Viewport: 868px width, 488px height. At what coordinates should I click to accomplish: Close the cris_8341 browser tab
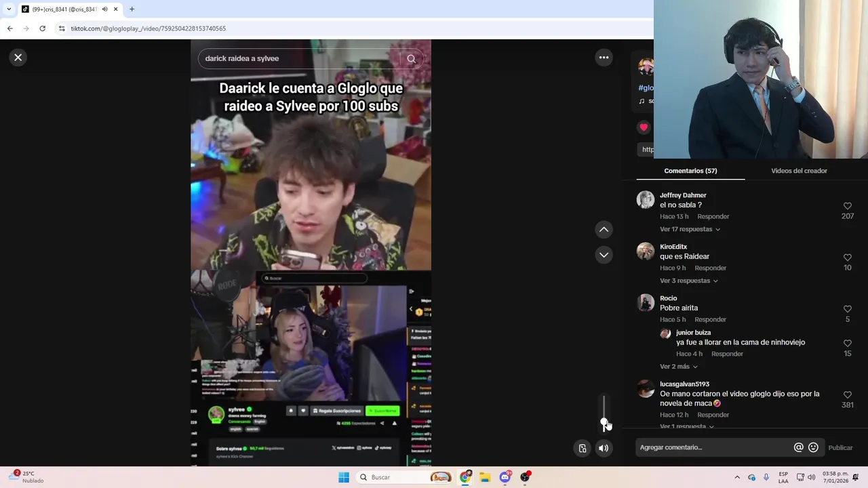click(x=116, y=9)
